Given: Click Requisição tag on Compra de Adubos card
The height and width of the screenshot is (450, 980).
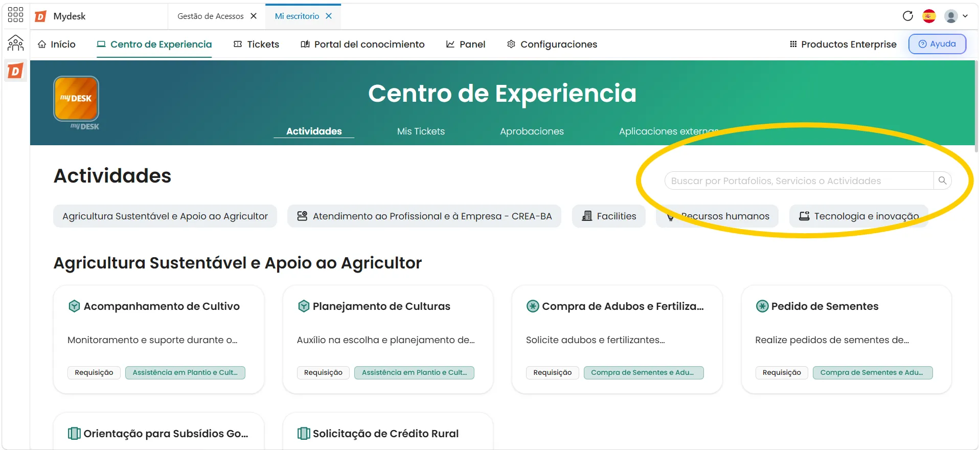Looking at the screenshot, I should point(553,373).
